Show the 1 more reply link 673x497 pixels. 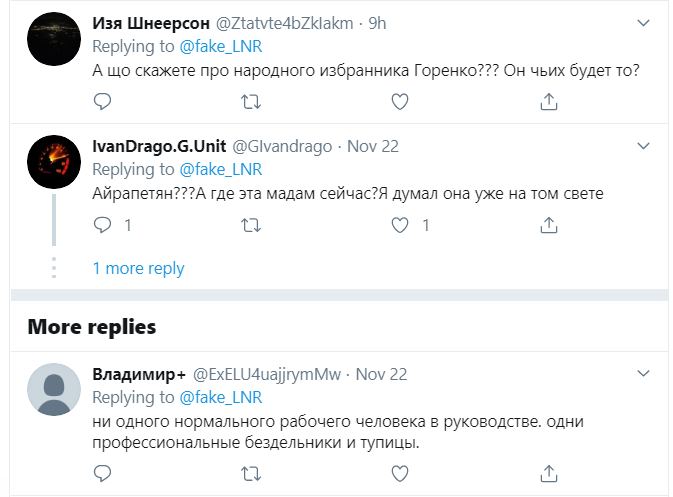tap(138, 268)
